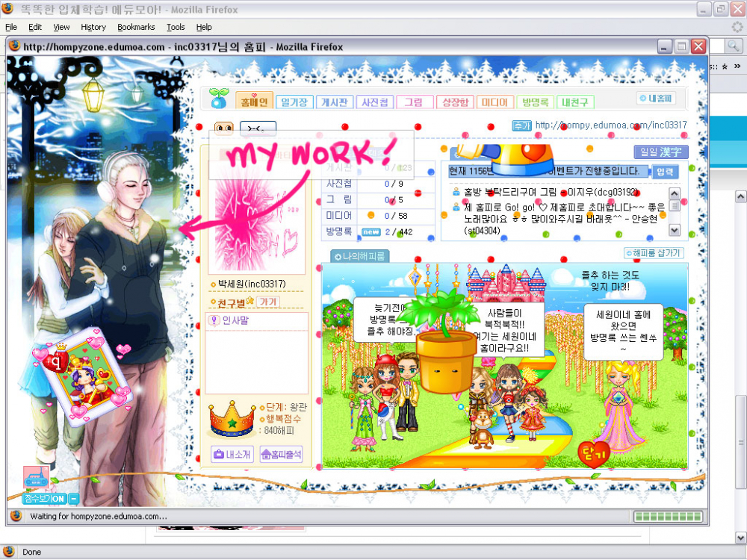Switch to the 사진첩 tab

click(373, 102)
